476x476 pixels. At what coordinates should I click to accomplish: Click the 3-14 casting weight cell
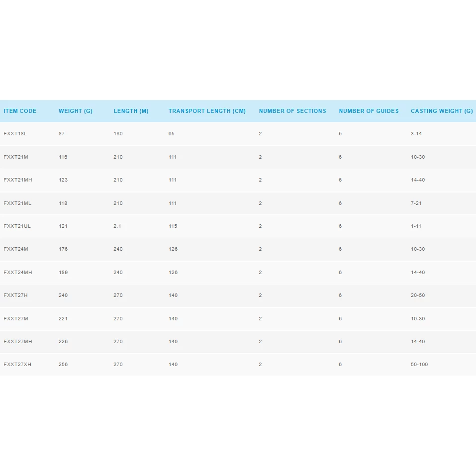click(416, 134)
